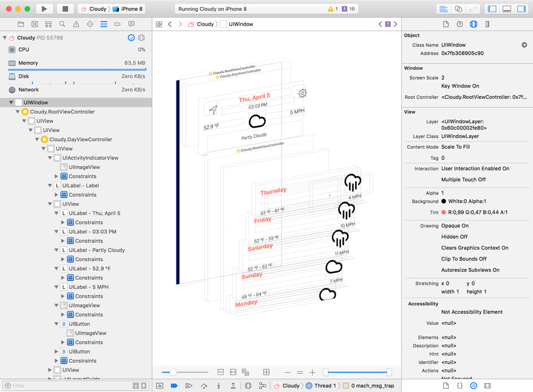Select the Find navigator magnifying glass

pos(62,24)
